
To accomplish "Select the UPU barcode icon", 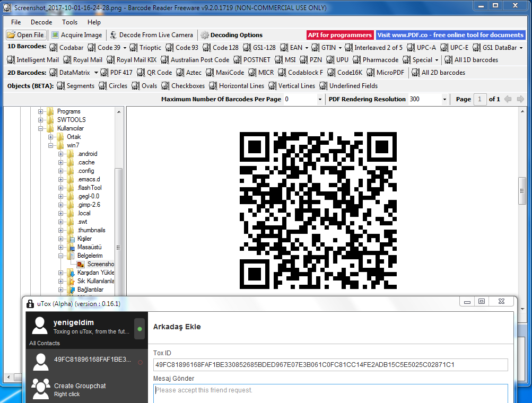I will tap(330, 60).
